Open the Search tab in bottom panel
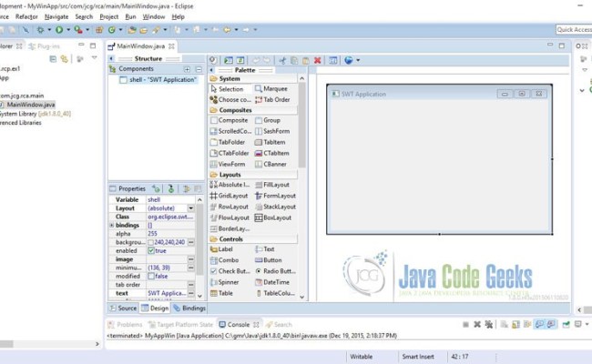Screen dimensions: 592x364 click(x=279, y=324)
